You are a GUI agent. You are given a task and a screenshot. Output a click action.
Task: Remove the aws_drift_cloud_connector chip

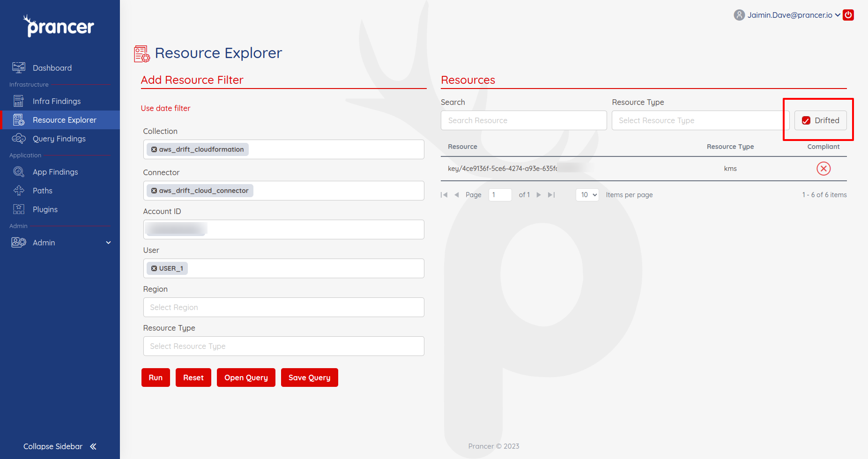click(154, 191)
